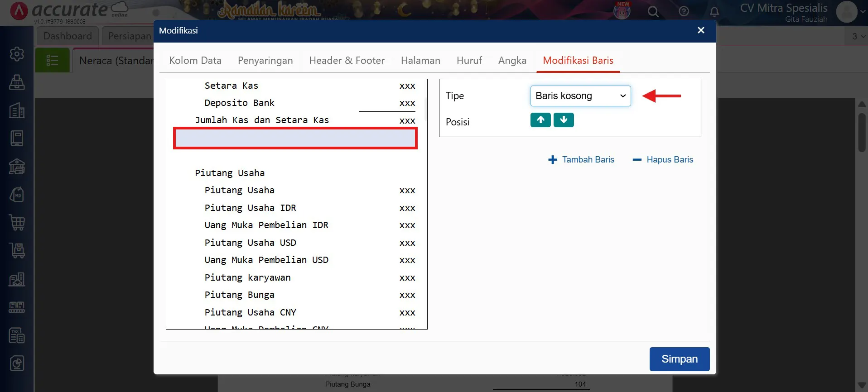Expand the user profile chevron menu
The image size is (868, 392).
click(x=863, y=12)
